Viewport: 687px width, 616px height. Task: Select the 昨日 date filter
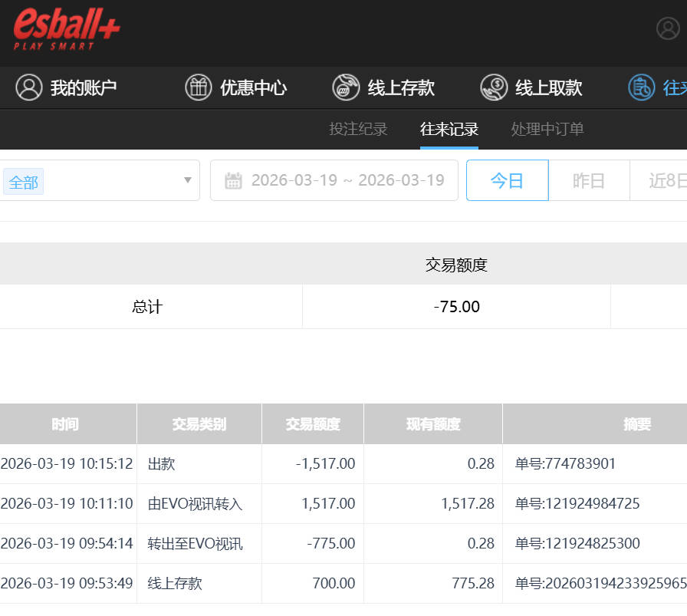coord(589,181)
